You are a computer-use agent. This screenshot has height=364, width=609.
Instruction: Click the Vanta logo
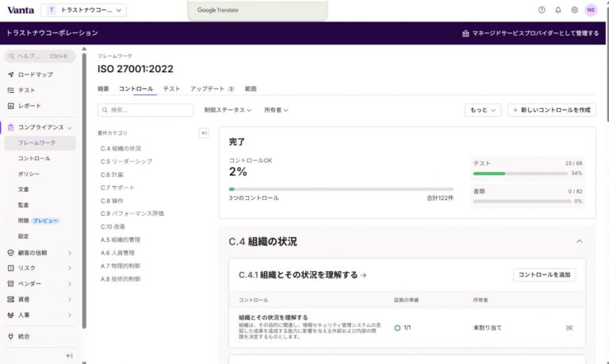[x=21, y=10]
